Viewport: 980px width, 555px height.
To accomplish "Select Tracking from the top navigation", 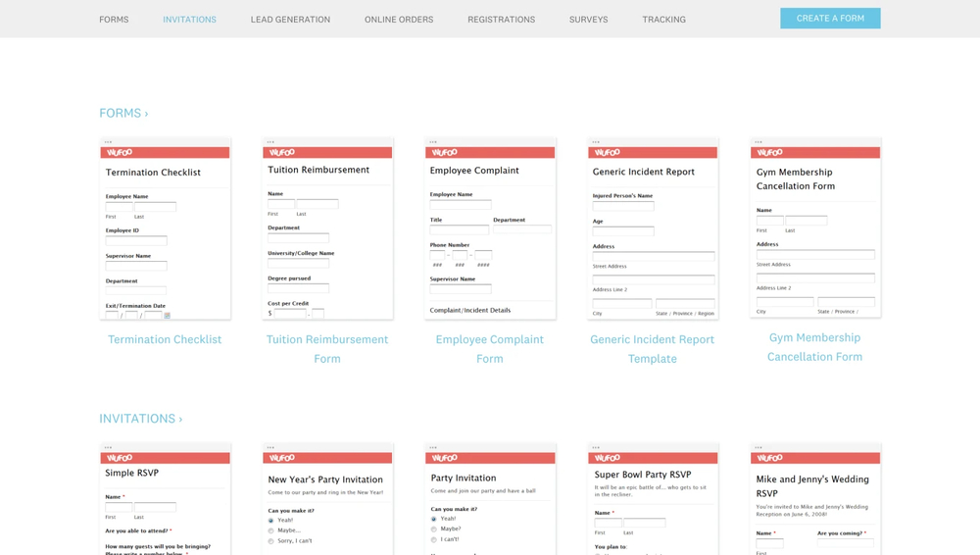I will point(663,20).
